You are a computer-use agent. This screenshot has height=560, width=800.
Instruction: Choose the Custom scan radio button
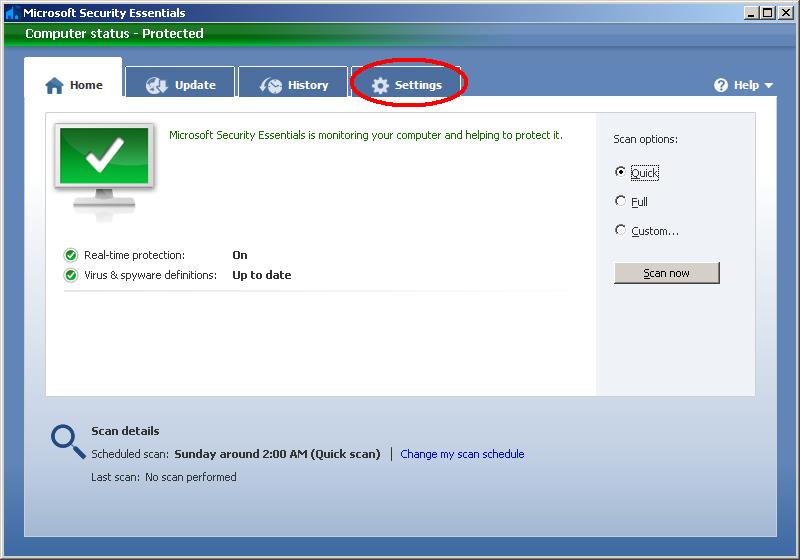pos(621,230)
